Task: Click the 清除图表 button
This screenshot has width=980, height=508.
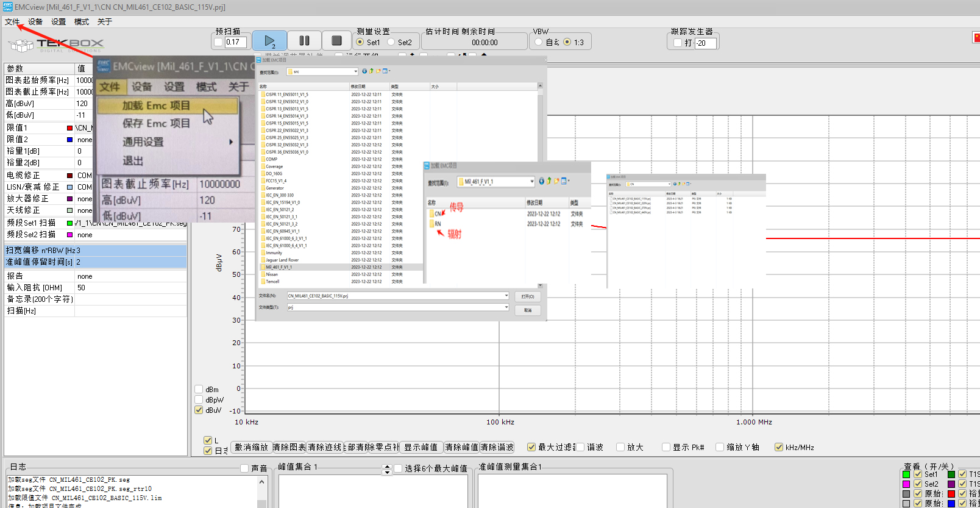Action: [x=289, y=447]
